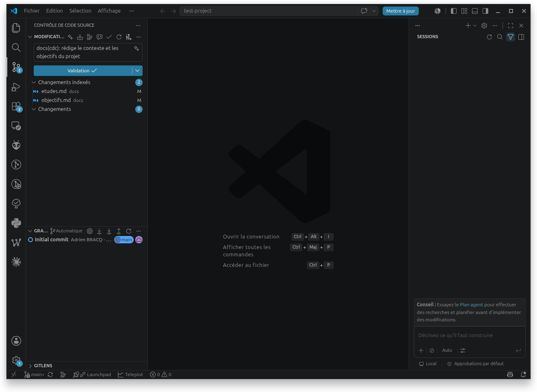This screenshot has height=392, width=537.
Task: Click the notifications bell in status bar
Action: (x=523, y=375)
